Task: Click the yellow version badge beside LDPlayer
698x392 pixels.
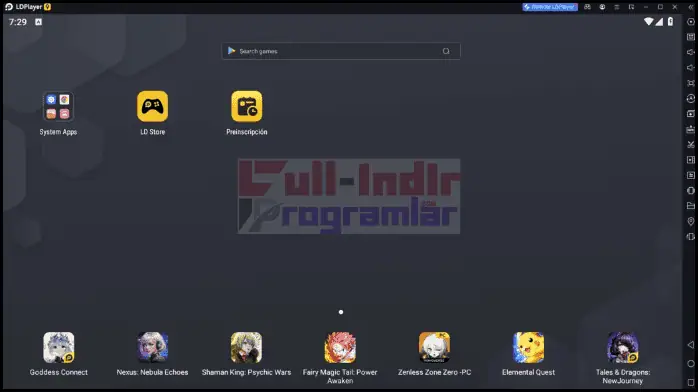Action: click(x=48, y=7)
